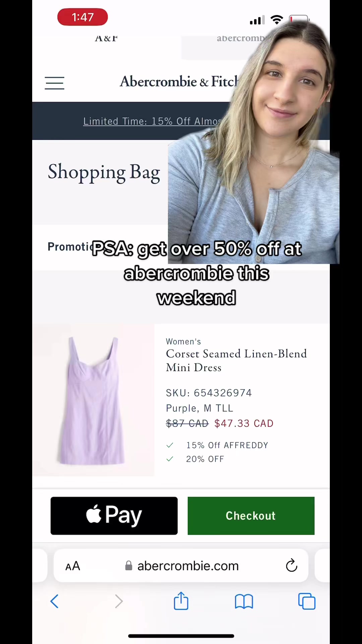
Task: Open the Safari share sheet
Action: 181,600
